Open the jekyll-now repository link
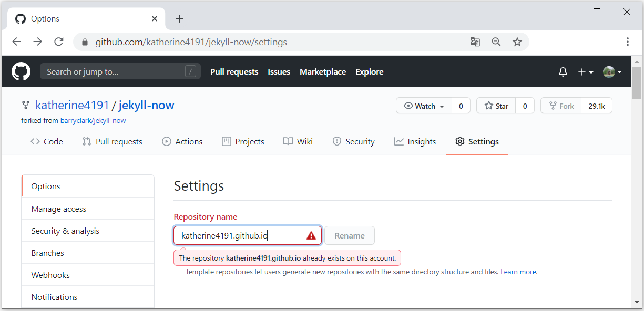 147,106
